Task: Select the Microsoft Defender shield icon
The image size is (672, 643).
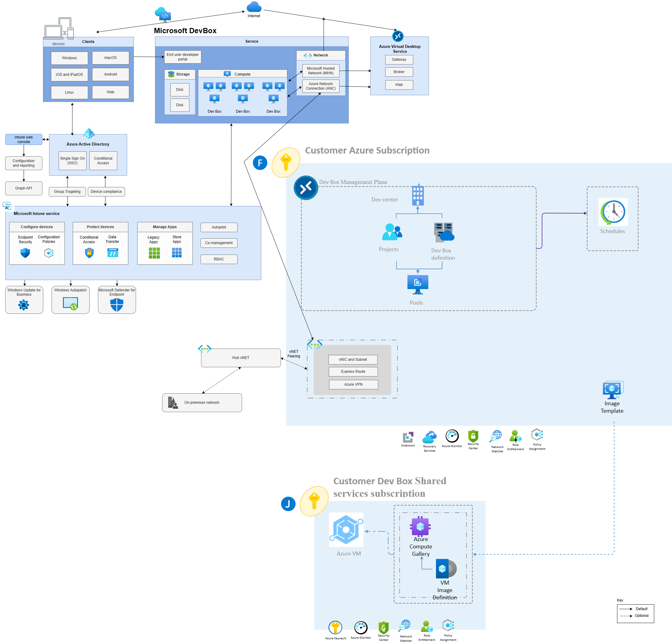Action: (x=117, y=304)
